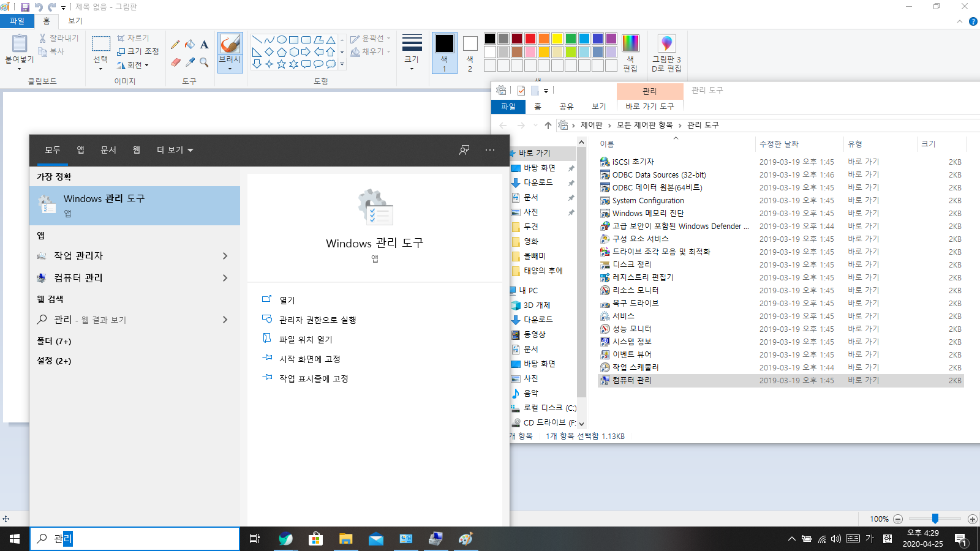Expand the 작업 관리자 result chevron

click(x=225, y=256)
